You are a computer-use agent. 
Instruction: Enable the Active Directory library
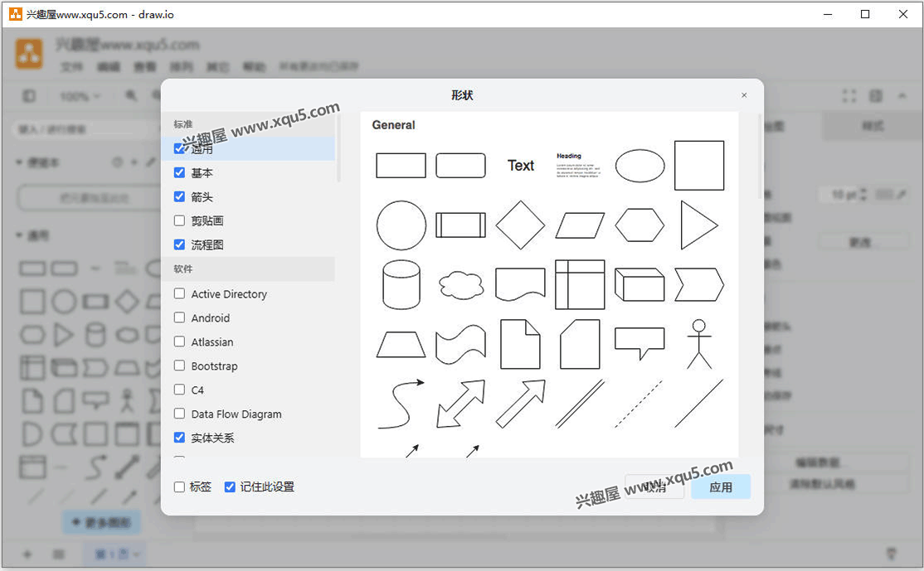[179, 293]
